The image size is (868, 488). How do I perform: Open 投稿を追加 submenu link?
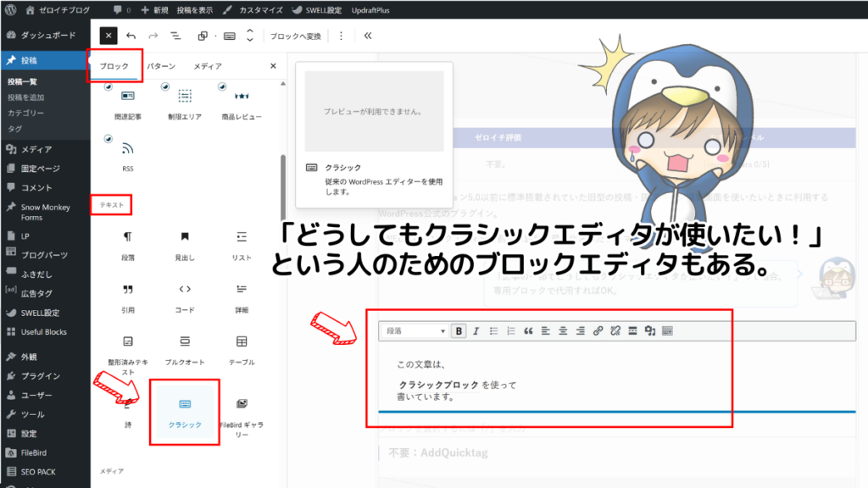[26, 97]
